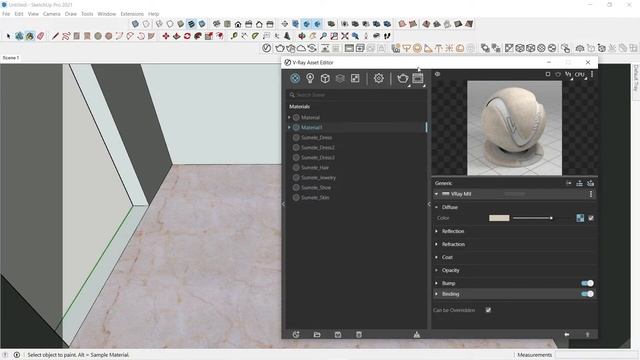Expand the Material1 tree item
This screenshot has width=640, height=360.
[289, 127]
